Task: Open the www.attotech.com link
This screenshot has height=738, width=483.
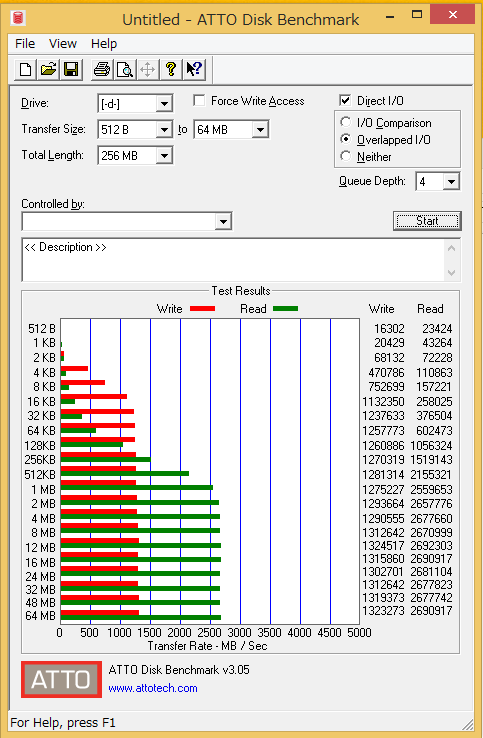Action: (x=153, y=688)
